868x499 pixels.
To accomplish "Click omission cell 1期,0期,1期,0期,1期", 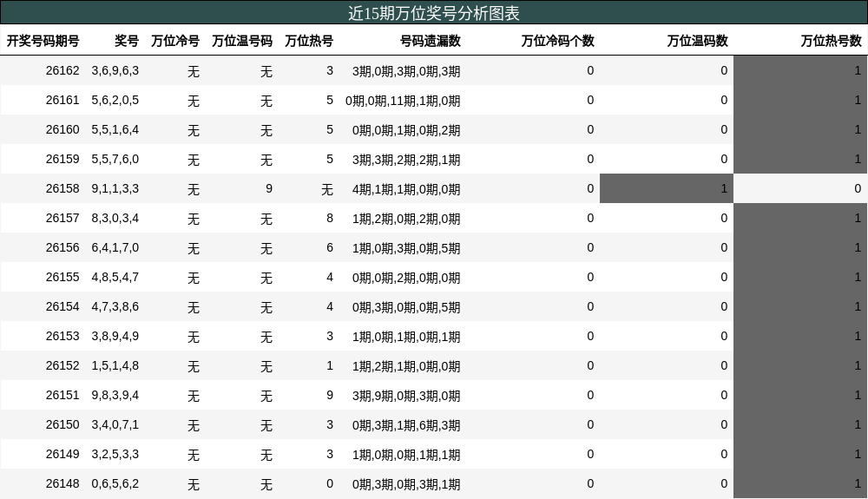I will [x=406, y=337].
